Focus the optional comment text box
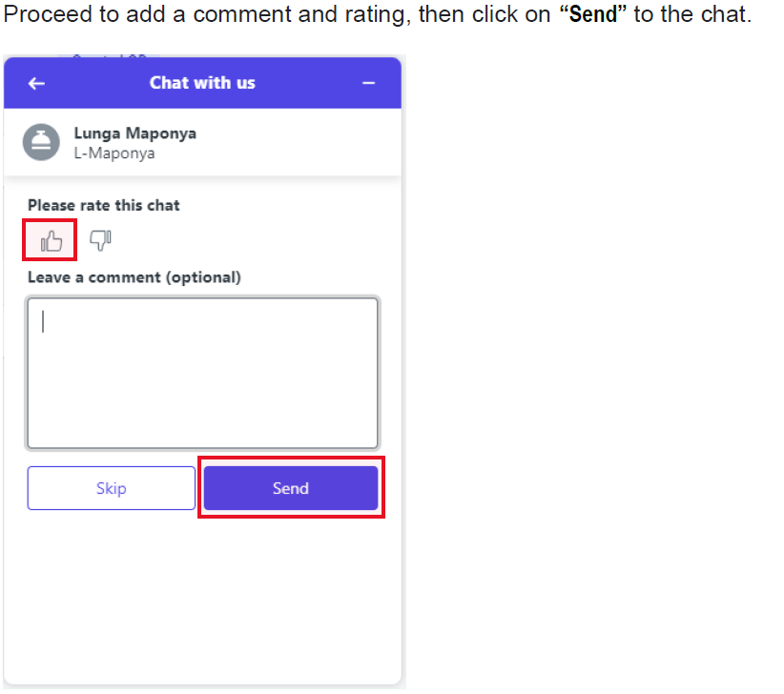 pos(202,374)
